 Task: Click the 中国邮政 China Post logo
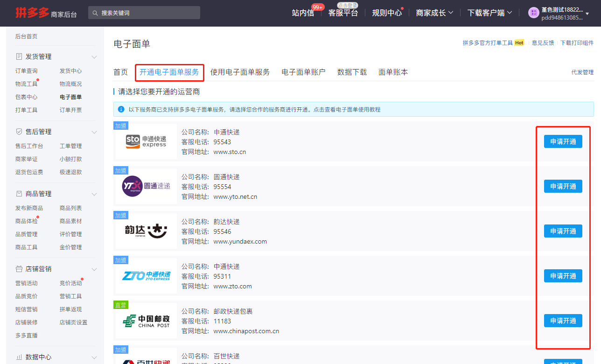coord(146,321)
